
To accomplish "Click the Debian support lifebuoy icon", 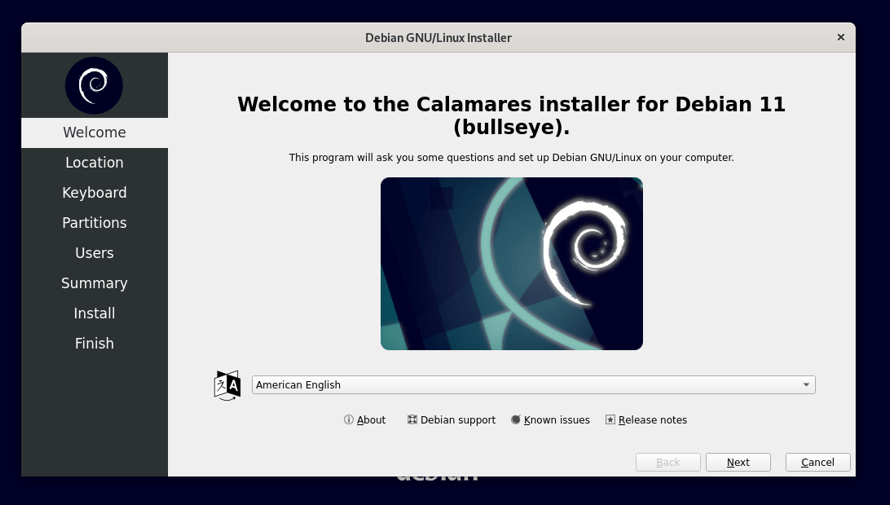I will coord(412,419).
